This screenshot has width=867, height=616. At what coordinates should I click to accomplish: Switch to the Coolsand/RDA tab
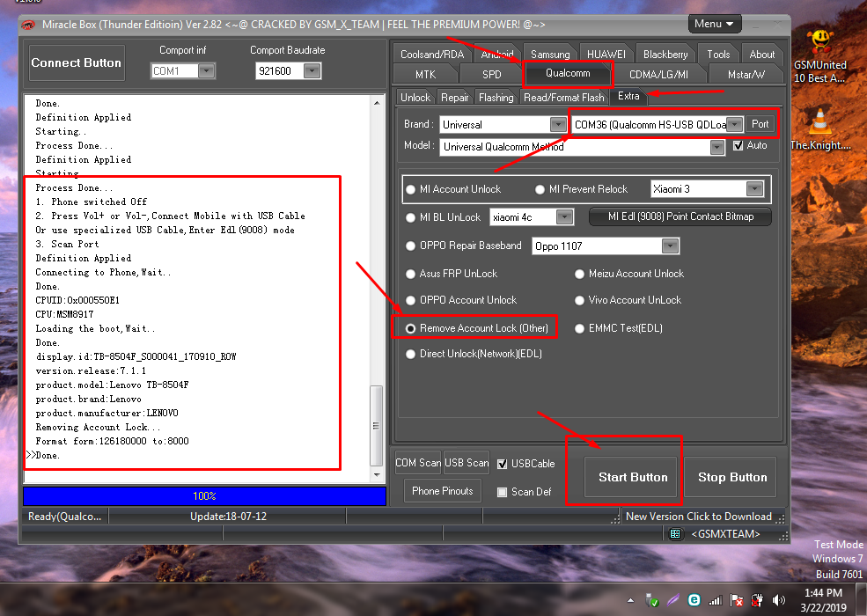click(432, 55)
